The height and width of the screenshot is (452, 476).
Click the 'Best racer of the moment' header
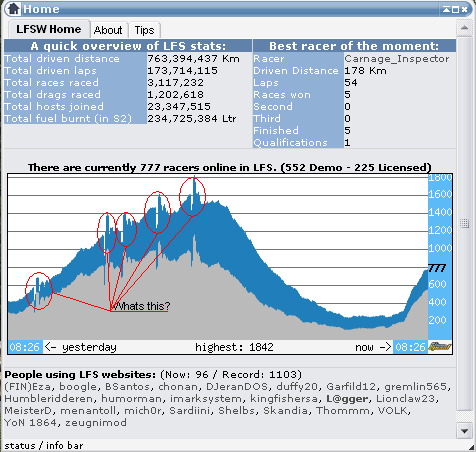point(354,46)
